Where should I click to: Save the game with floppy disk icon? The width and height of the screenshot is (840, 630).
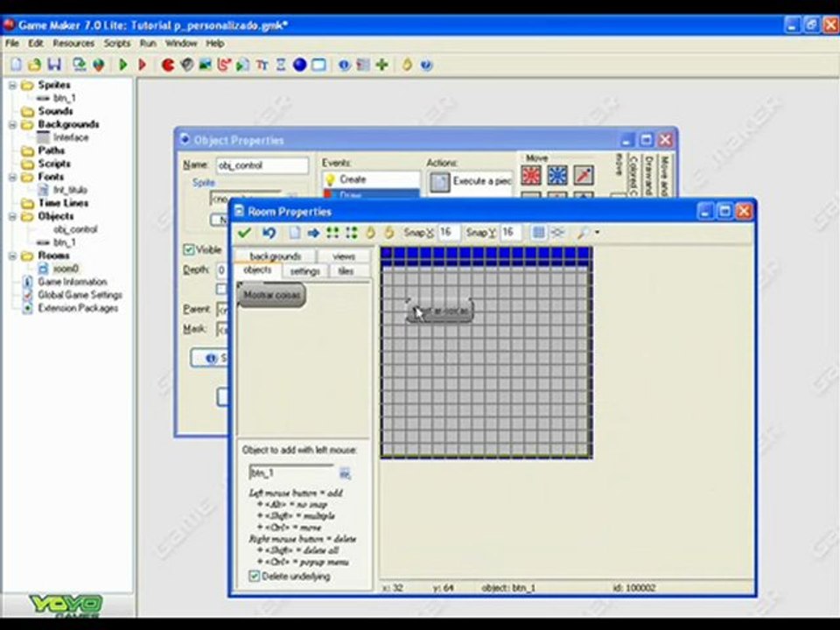(54, 65)
